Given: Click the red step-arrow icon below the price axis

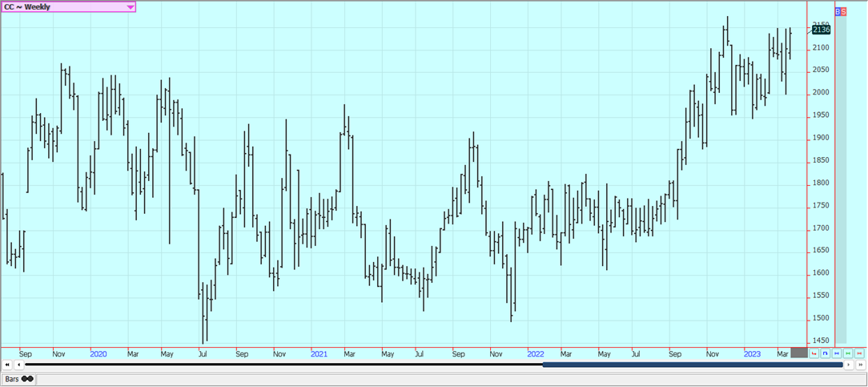Looking at the screenshot, I should click(814, 353).
